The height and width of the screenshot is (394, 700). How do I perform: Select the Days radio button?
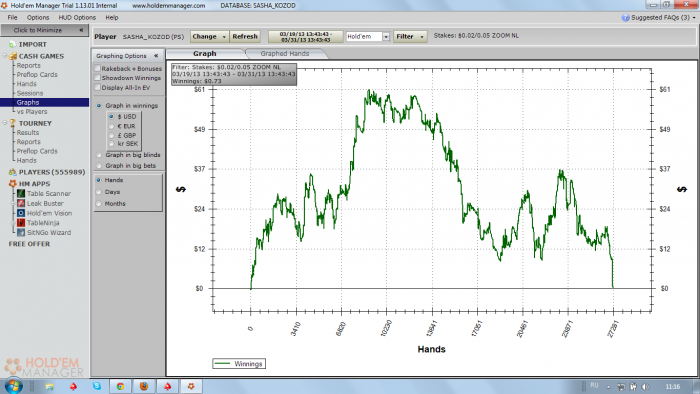99,192
